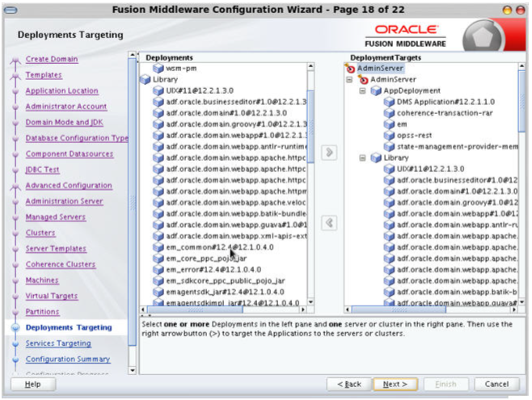
Task: Open Domain Mode and JDK step
Action: tap(64, 122)
